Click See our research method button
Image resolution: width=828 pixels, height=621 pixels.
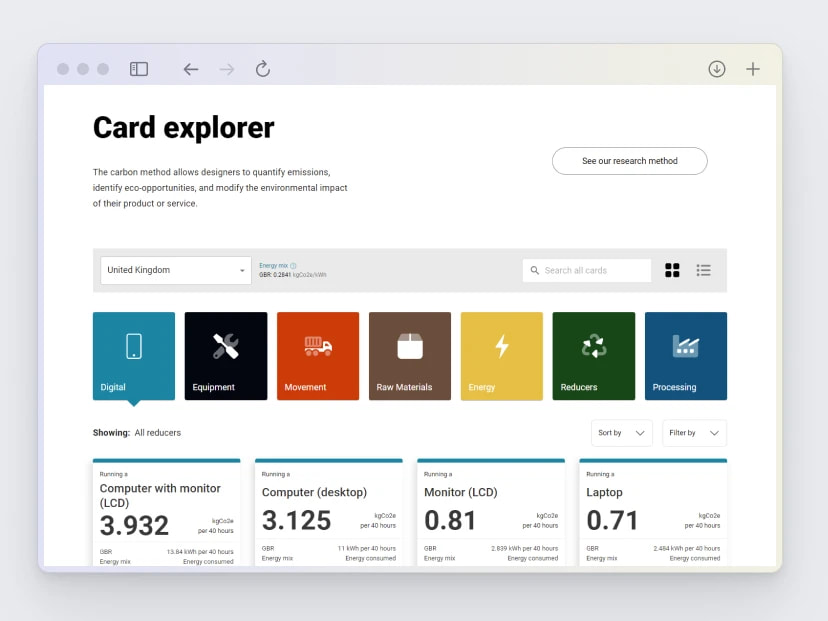coord(629,161)
